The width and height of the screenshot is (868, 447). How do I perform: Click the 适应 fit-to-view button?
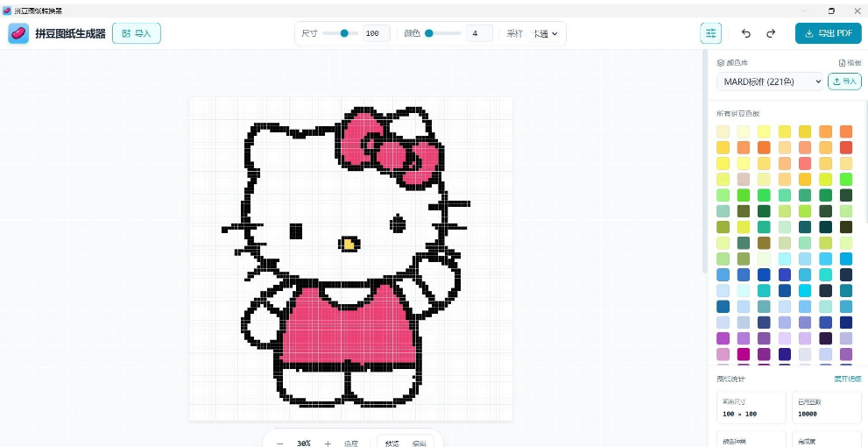click(351, 443)
